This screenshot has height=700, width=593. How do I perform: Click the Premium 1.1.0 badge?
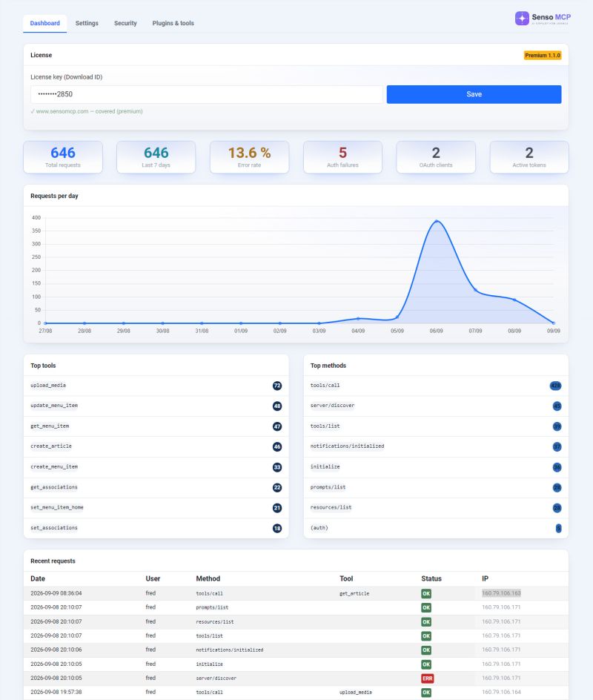(x=542, y=56)
